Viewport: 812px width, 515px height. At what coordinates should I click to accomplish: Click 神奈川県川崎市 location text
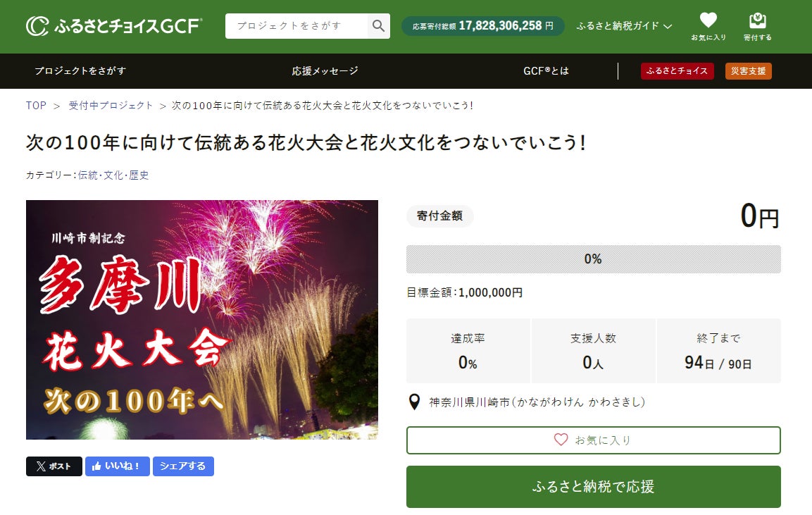click(537, 402)
